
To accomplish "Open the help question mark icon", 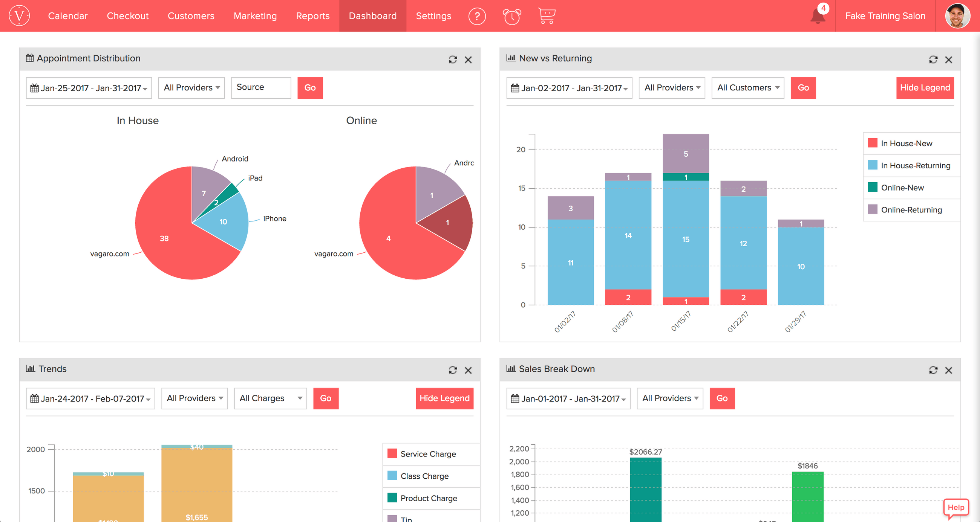I will [477, 16].
